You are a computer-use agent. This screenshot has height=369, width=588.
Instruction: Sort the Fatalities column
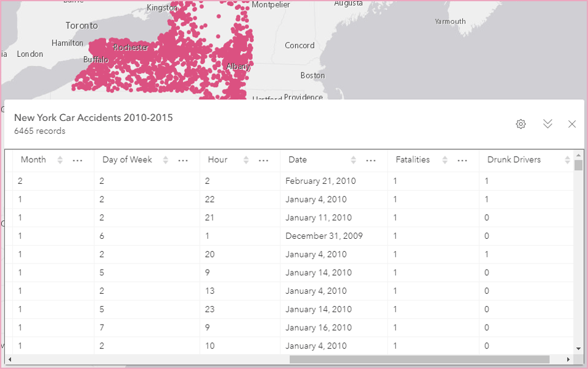tap(445, 160)
